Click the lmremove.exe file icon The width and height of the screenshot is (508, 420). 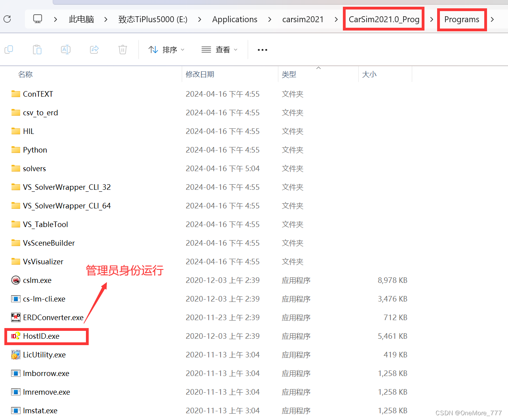(x=16, y=392)
